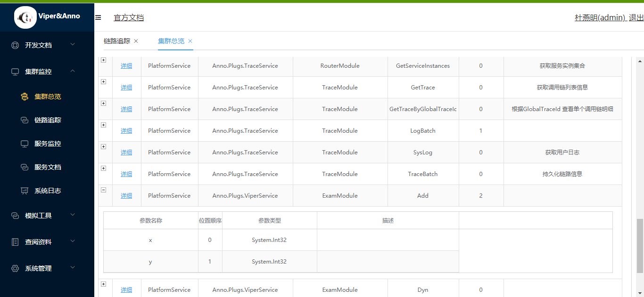644x297 pixels.
Task: Close the 链路追踪 tab
Action: click(136, 41)
